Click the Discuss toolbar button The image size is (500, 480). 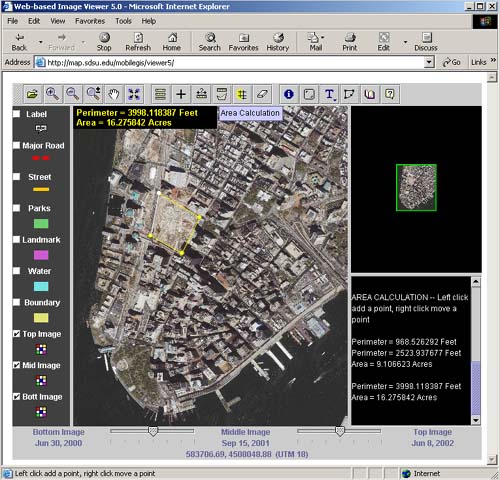click(x=426, y=42)
